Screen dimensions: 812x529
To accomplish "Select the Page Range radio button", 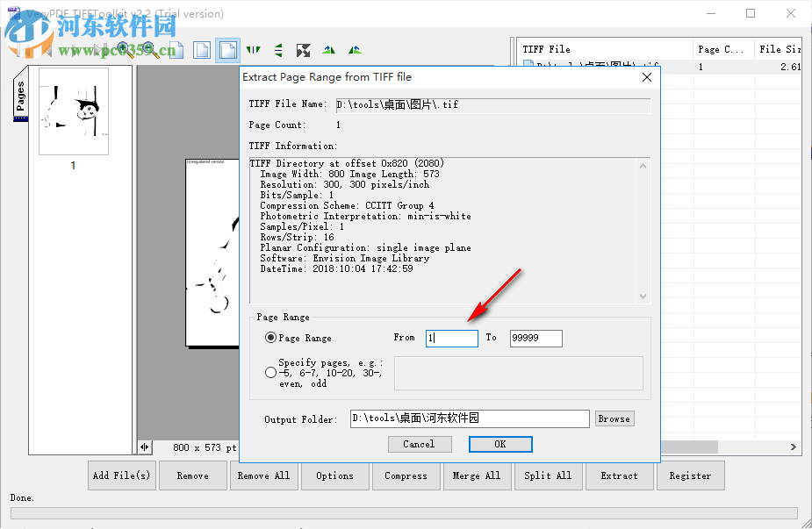I will [x=271, y=338].
